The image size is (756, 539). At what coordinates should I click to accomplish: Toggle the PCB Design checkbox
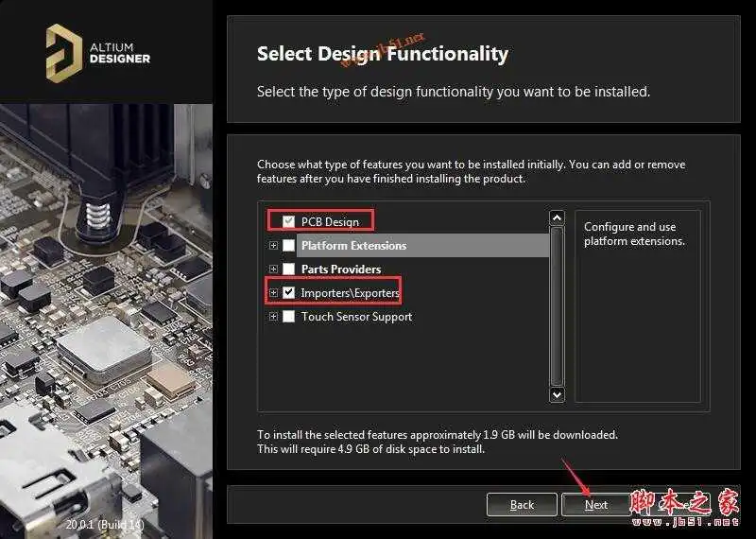coord(289,221)
